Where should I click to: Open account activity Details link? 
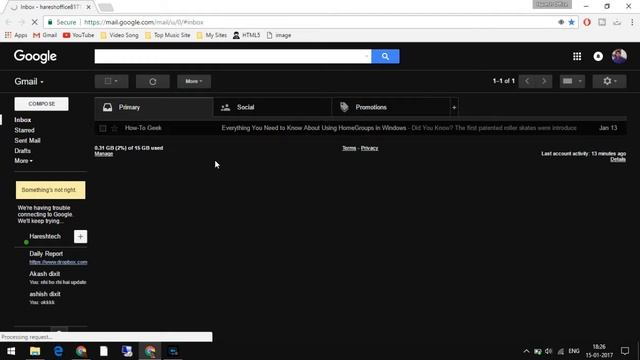tap(618, 159)
